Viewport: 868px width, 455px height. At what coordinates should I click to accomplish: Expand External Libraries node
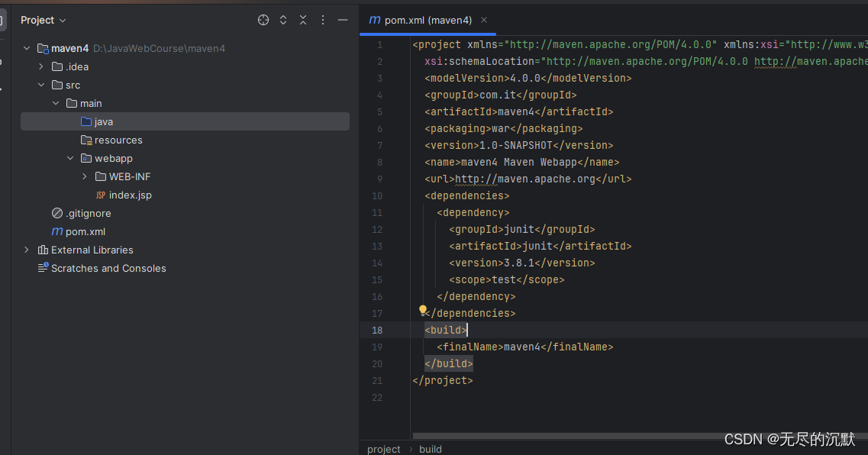(x=27, y=250)
